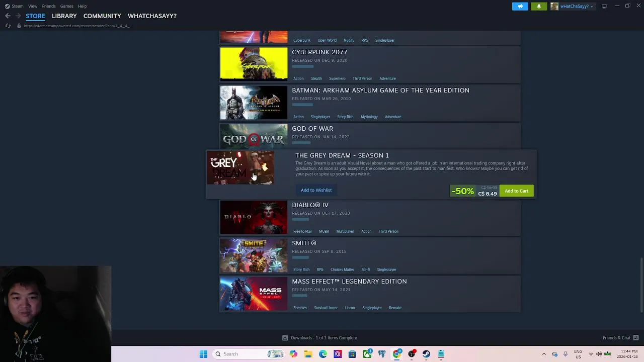Click the SMITE thumbnail

click(x=254, y=255)
